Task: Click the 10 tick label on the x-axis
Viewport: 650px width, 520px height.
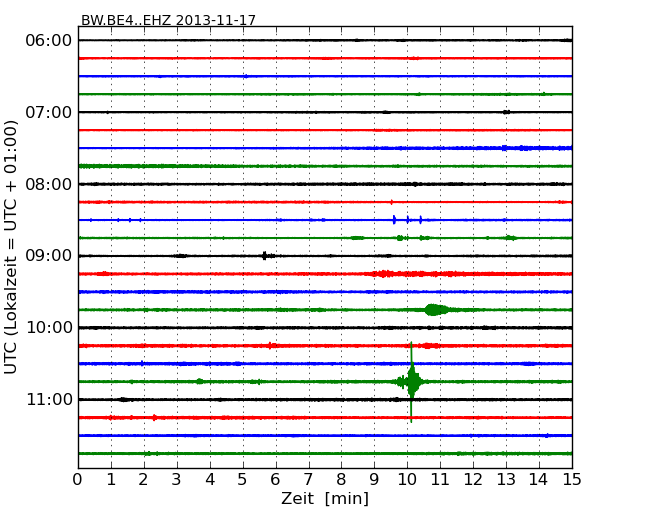Action: pyautogui.click(x=407, y=480)
